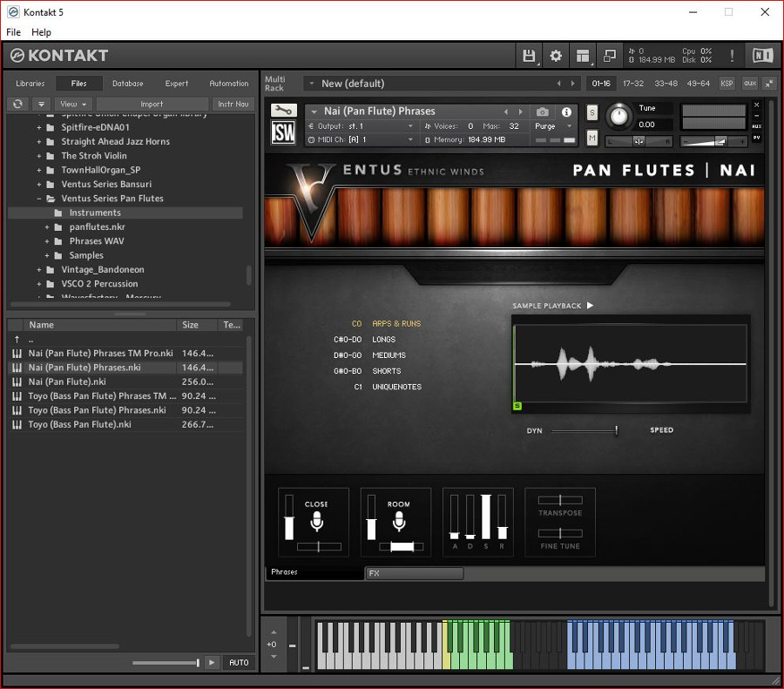784x689 pixels.
Task: Click the refresh icon in Files browser
Action: click(x=17, y=104)
